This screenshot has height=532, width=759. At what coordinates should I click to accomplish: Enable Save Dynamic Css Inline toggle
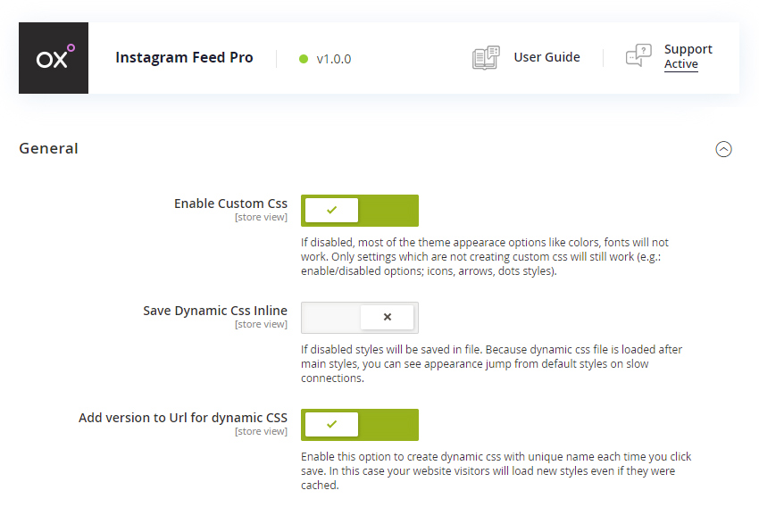360,318
